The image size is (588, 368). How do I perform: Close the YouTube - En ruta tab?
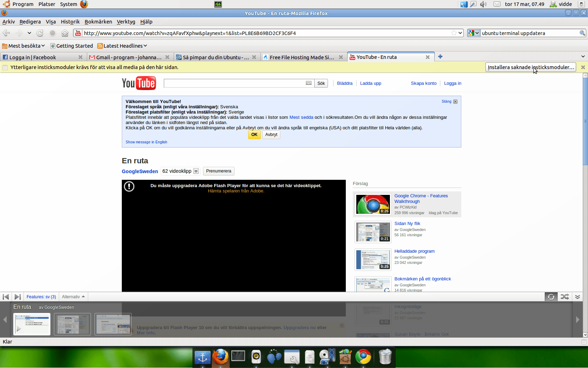(427, 57)
